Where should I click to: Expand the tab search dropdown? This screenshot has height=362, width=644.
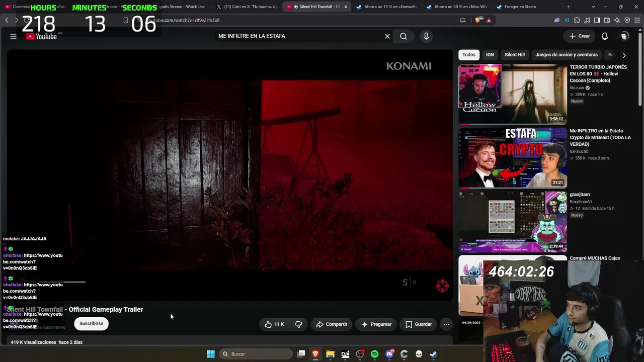click(x=593, y=7)
